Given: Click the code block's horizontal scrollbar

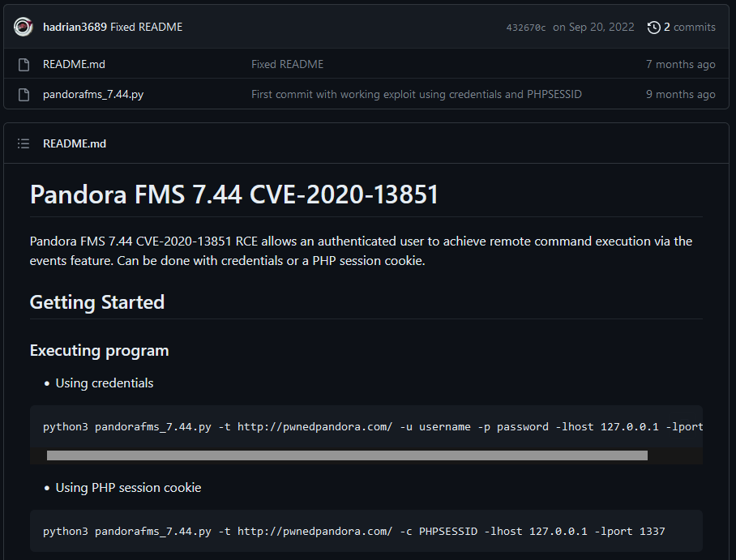Looking at the screenshot, I should tap(347, 455).
